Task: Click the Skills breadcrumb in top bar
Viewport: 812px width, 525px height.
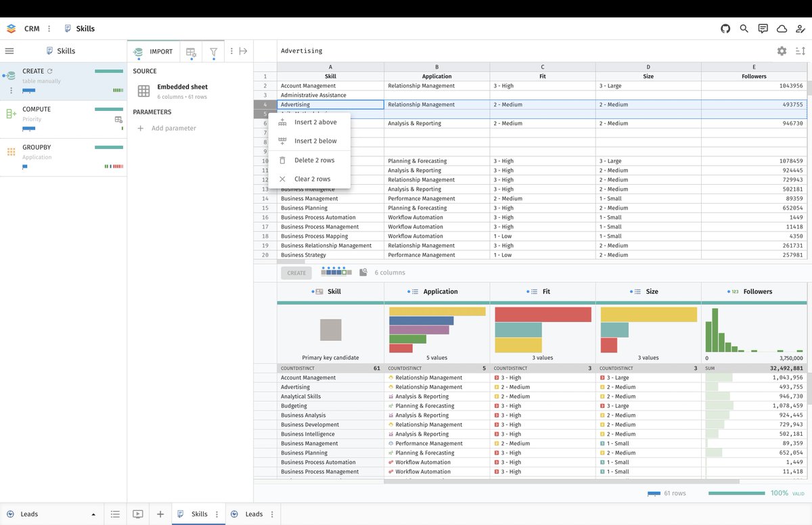Action: [79, 28]
